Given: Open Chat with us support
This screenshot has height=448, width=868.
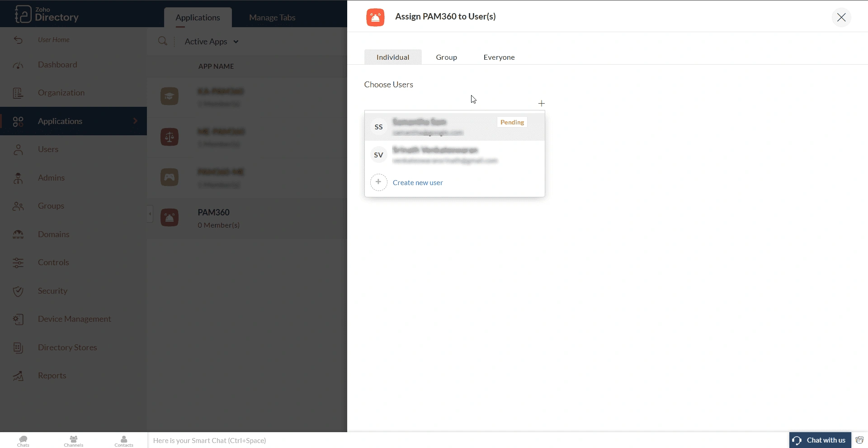Looking at the screenshot, I should click(819, 440).
